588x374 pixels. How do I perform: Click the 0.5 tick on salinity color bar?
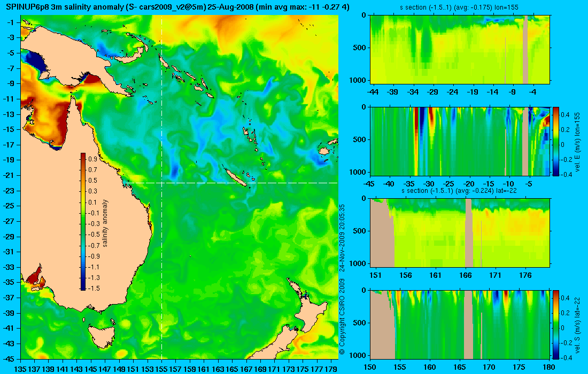click(x=92, y=180)
